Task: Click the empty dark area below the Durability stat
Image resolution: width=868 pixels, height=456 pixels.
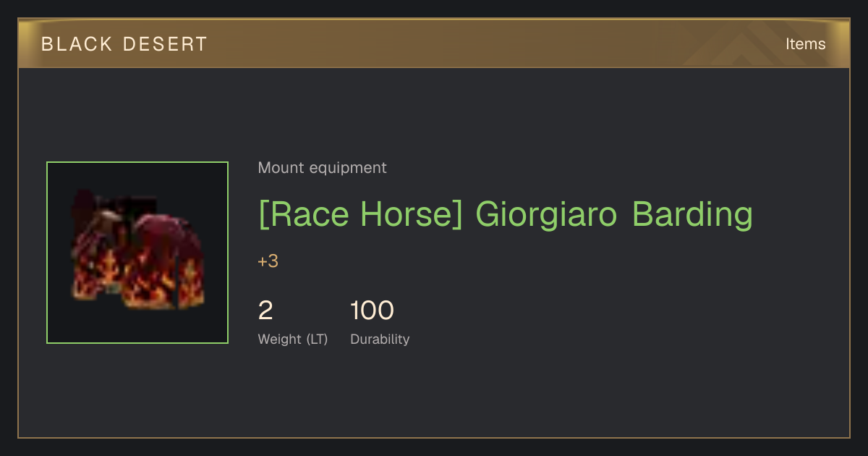Action: pyautogui.click(x=434, y=394)
